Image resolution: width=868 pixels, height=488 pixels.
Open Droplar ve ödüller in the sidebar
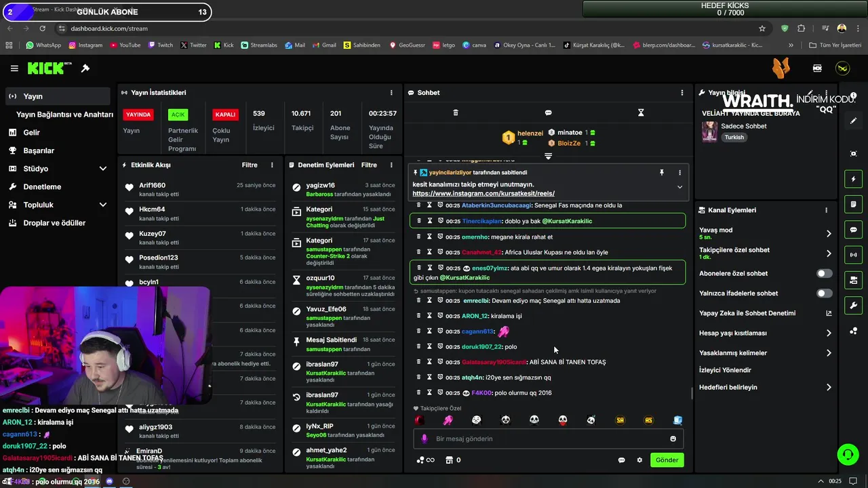click(x=56, y=223)
